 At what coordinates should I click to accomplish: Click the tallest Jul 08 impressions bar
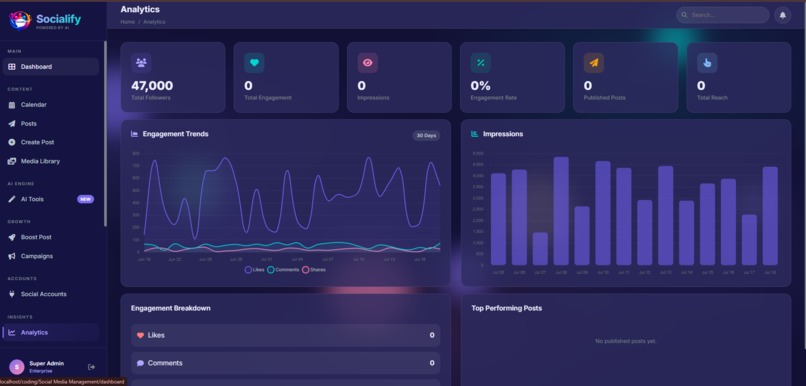coord(561,211)
